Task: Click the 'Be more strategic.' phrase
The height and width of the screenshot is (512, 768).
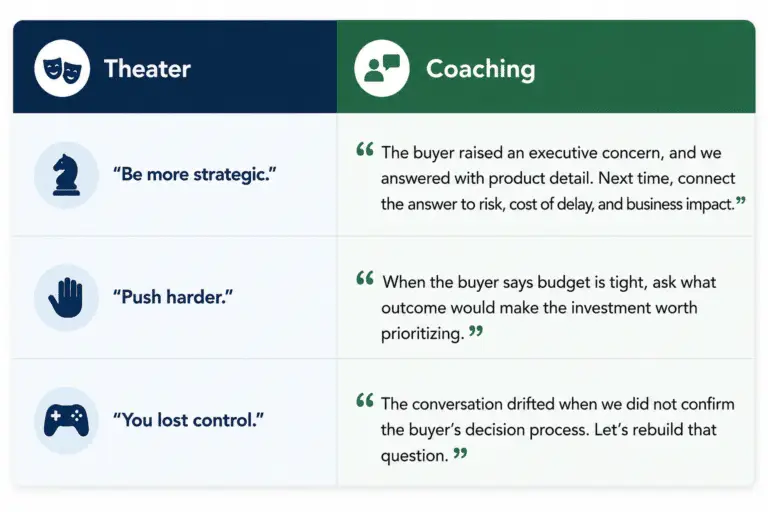Action: pyautogui.click(x=195, y=174)
